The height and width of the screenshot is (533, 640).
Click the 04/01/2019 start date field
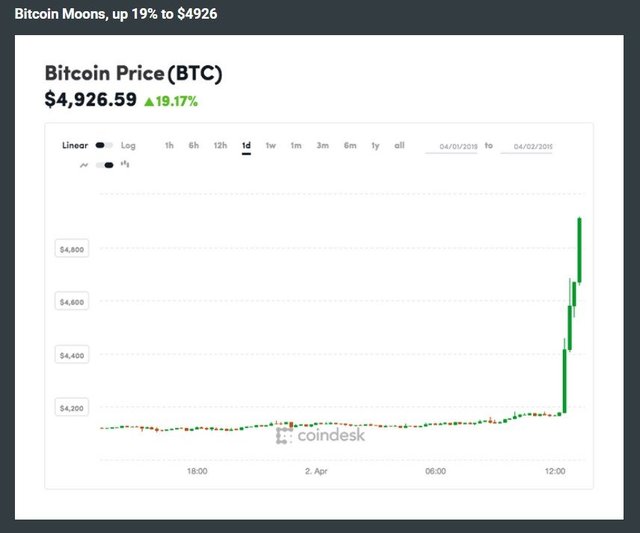(x=451, y=147)
